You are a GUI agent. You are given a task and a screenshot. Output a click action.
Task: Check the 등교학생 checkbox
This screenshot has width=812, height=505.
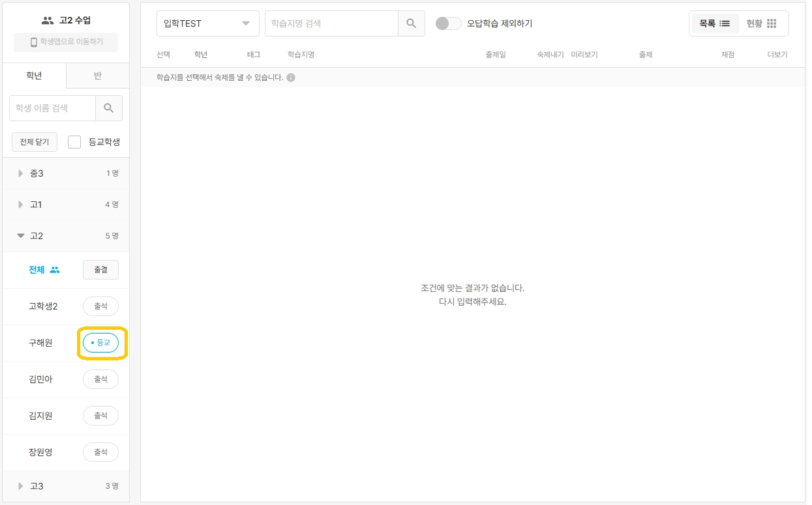tap(74, 142)
